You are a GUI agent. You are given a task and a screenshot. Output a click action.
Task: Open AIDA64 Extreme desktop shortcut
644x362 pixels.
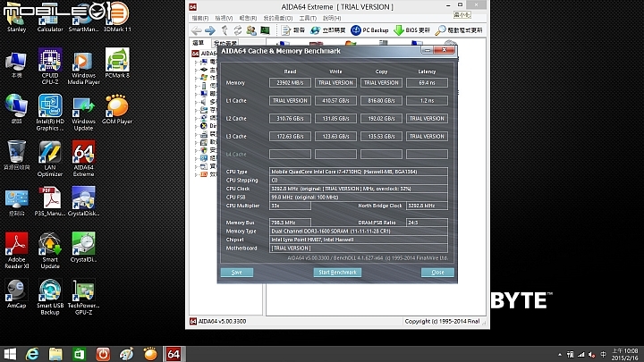pyautogui.click(x=83, y=158)
